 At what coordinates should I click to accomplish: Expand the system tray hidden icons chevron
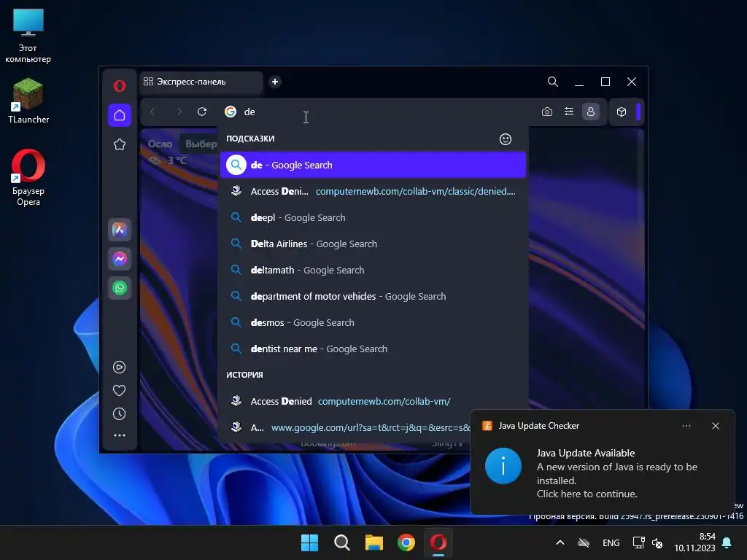[560, 542]
